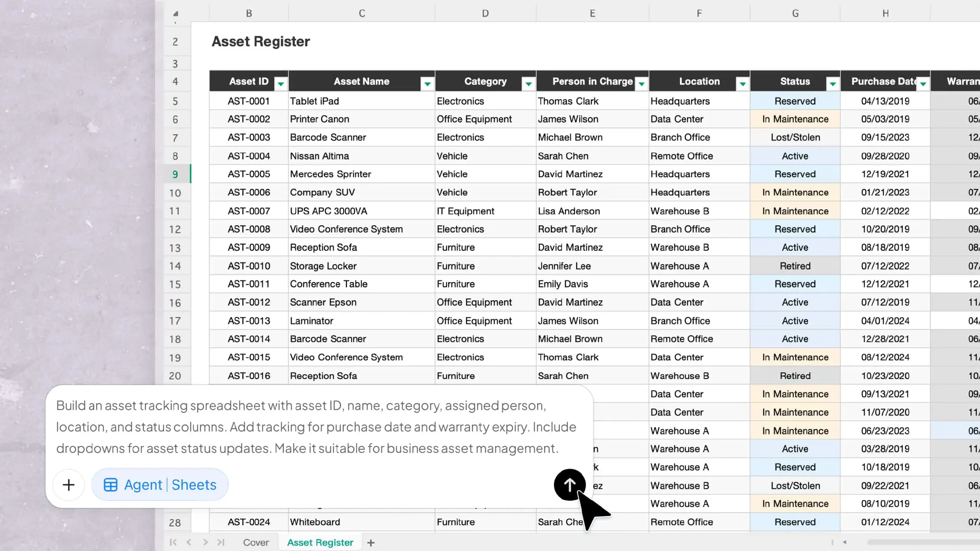Screen dimensions: 980x551
Task: Open the Purchase Date filter dropdown
Action: tap(923, 84)
